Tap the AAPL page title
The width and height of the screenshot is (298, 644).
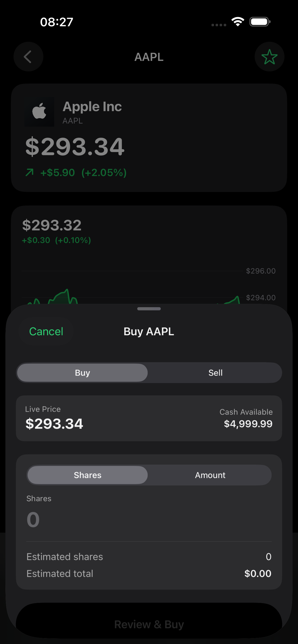pyautogui.click(x=149, y=57)
